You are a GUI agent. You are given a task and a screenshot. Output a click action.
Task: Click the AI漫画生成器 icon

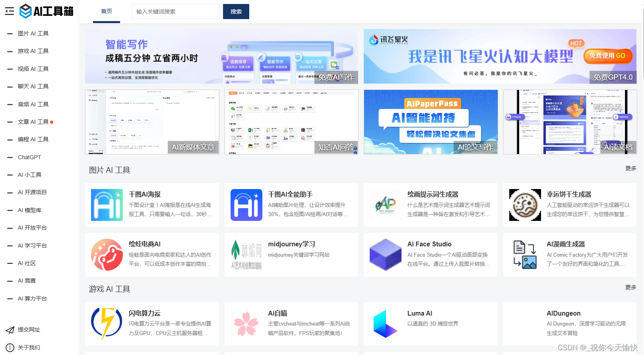[x=525, y=255]
